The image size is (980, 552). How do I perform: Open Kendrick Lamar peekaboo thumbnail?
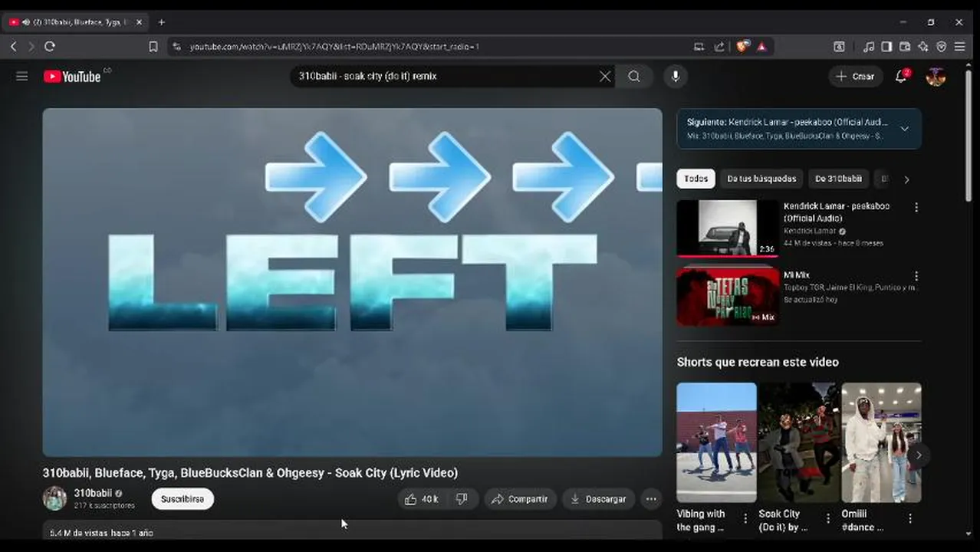[x=728, y=228]
